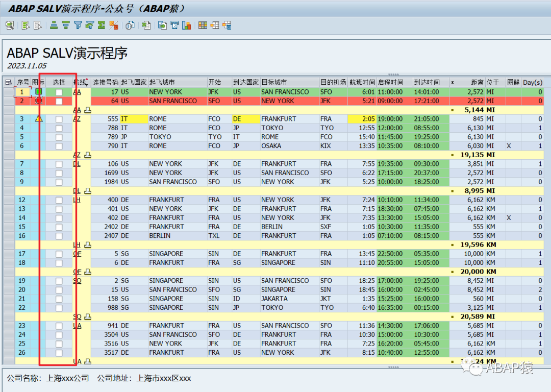551x392 pixels.
Task: Click the DL airline hotspot link
Action: [77, 164]
